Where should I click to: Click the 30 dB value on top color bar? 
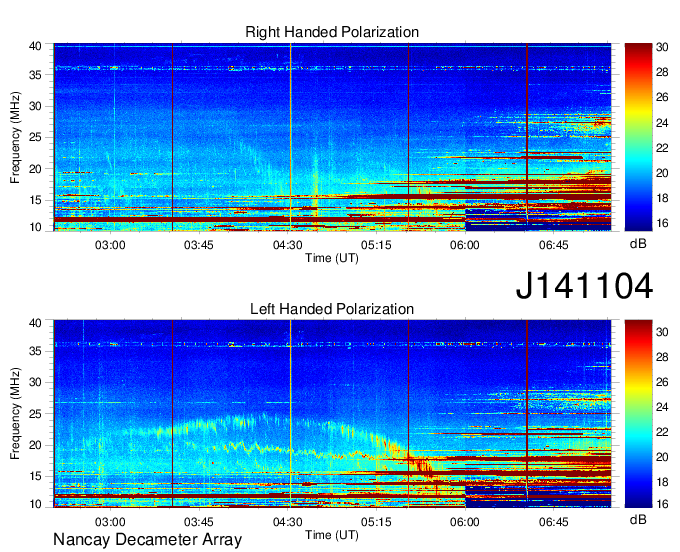pyautogui.click(x=662, y=47)
